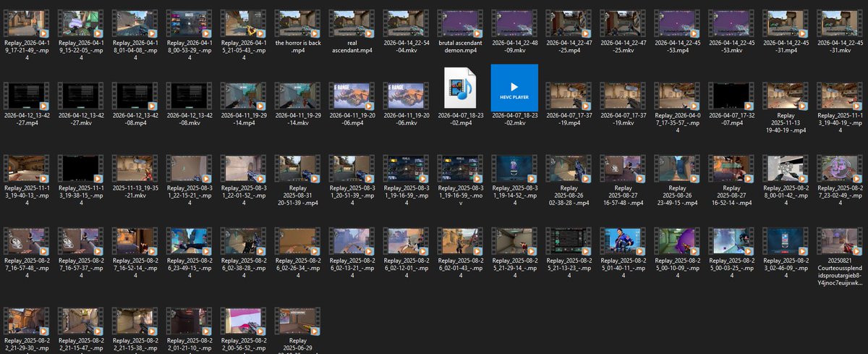Select the thumbnail of "the horror is back.mp4"

point(297,24)
